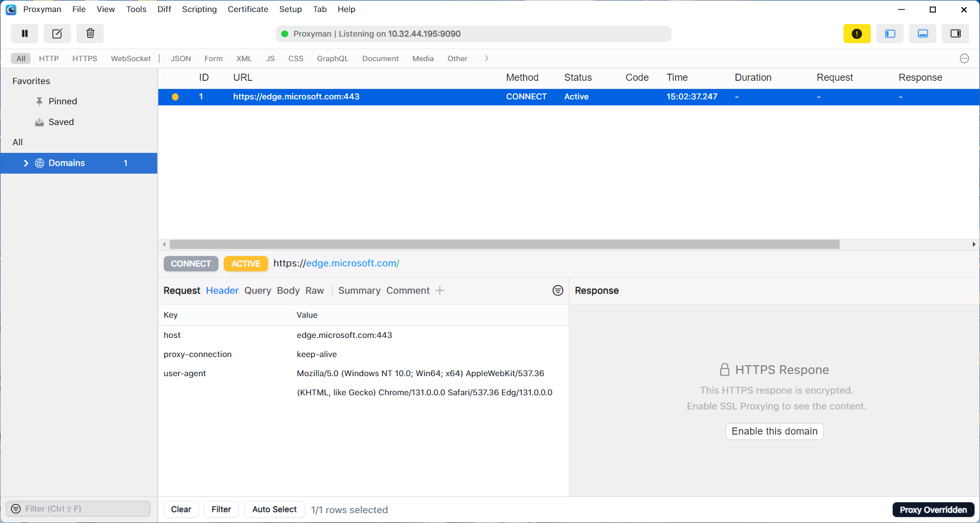Switch to the request Raw tab
Screen dimensions: 980x523
(314, 290)
